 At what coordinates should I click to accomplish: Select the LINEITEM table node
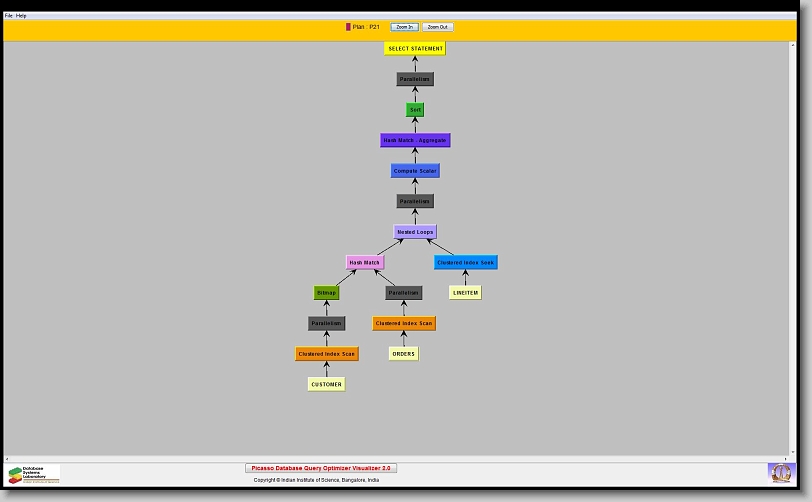465,293
